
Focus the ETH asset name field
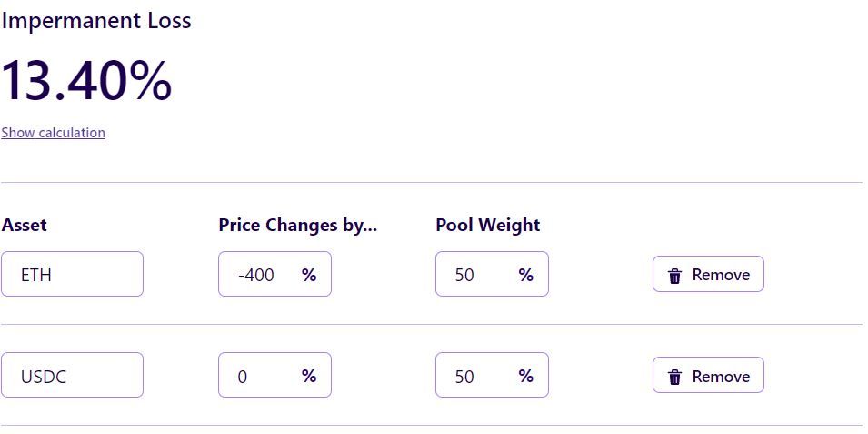(x=73, y=275)
